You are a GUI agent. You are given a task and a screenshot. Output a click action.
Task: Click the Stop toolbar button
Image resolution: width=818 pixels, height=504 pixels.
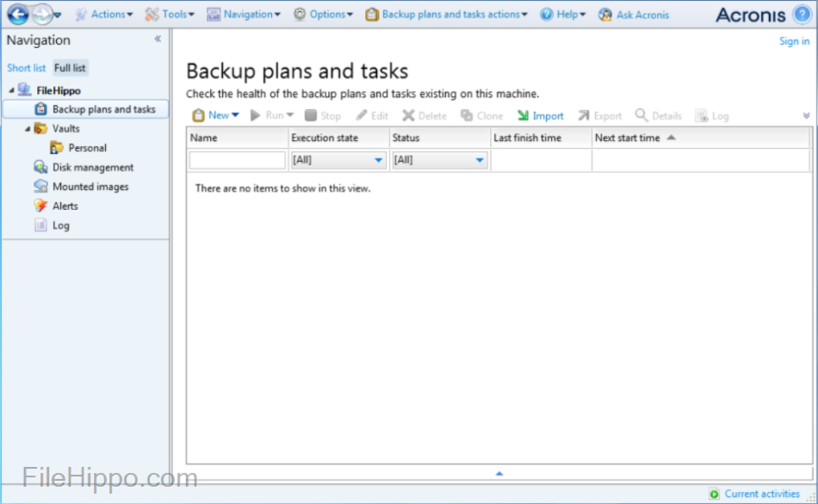[322, 115]
